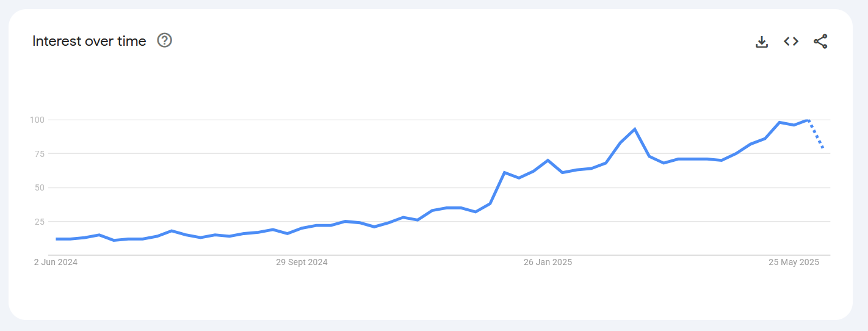Click the 25 y-axis value label
868x331 pixels.
coord(39,222)
